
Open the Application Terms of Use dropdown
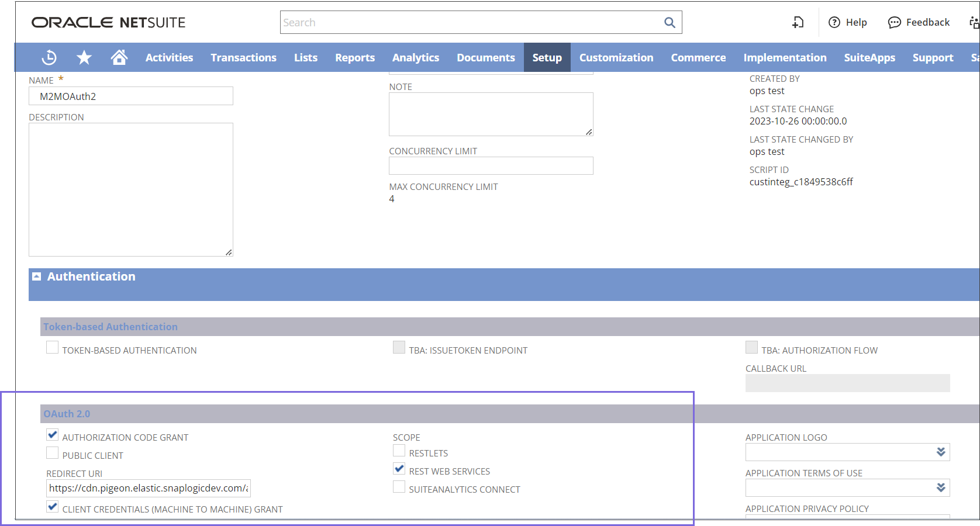pyautogui.click(x=941, y=487)
